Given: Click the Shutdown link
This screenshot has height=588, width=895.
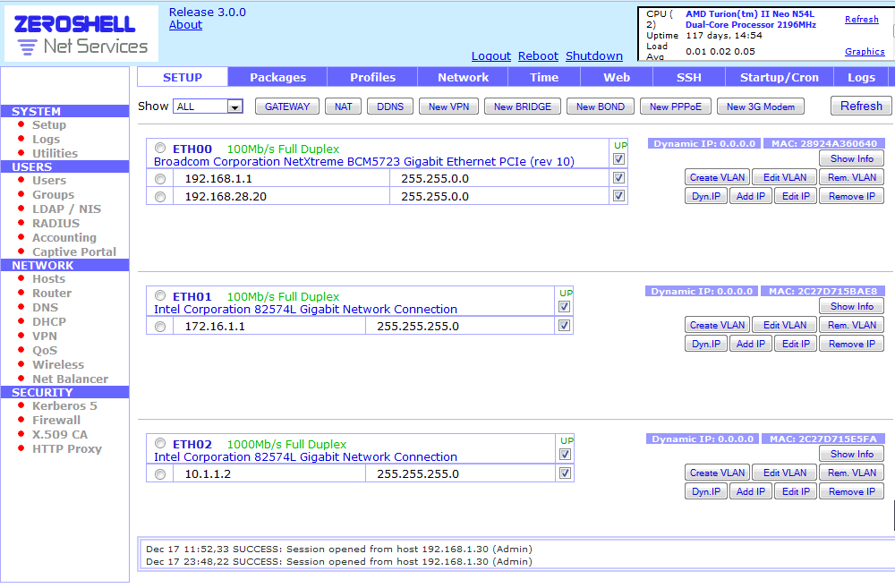Looking at the screenshot, I should click(x=594, y=56).
